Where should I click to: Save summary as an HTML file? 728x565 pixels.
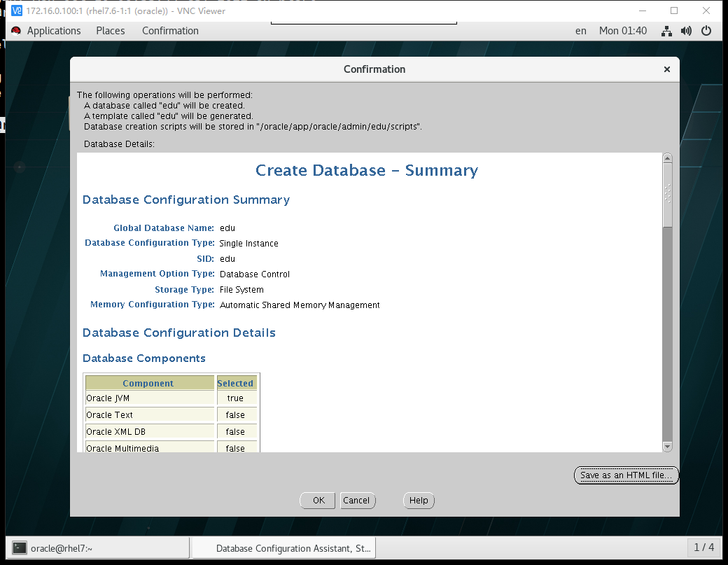point(626,475)
